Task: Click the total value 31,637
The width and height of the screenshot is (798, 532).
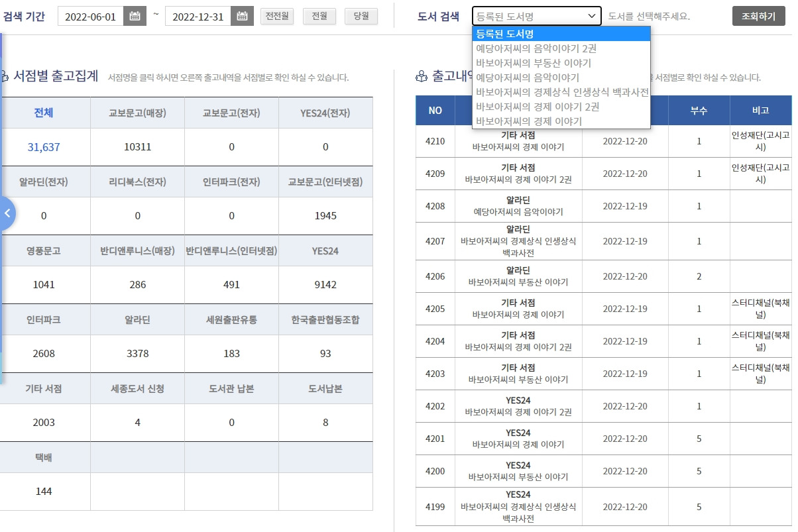Action: coord(44,147)
